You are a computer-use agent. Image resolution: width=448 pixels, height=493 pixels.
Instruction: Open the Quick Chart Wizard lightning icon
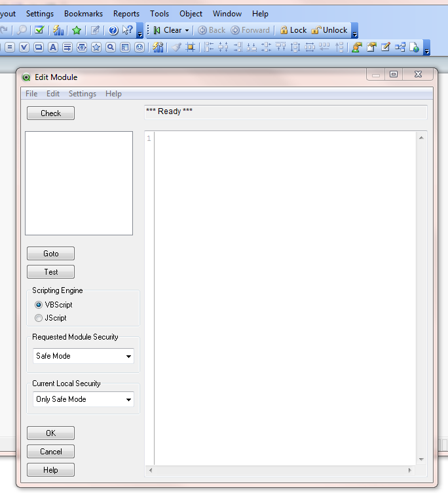tap(58, 30)
